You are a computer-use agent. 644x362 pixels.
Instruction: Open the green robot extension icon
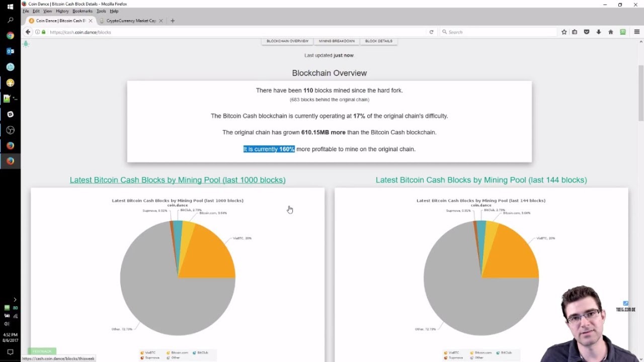[623, 32]
